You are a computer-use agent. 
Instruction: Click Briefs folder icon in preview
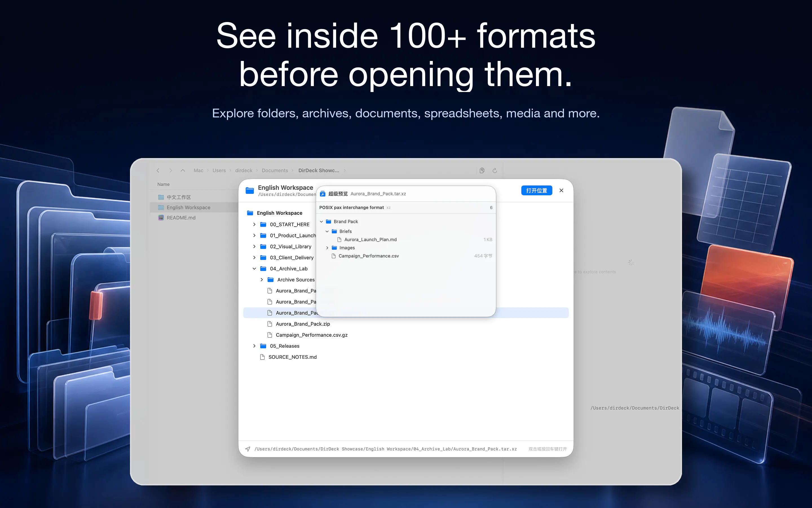[335, 231]
